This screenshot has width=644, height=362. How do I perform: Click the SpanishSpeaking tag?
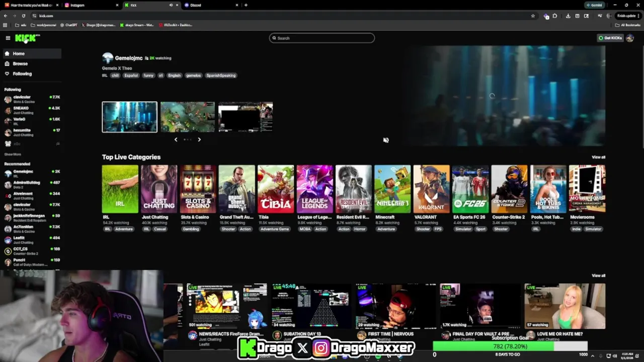[221, 75]
